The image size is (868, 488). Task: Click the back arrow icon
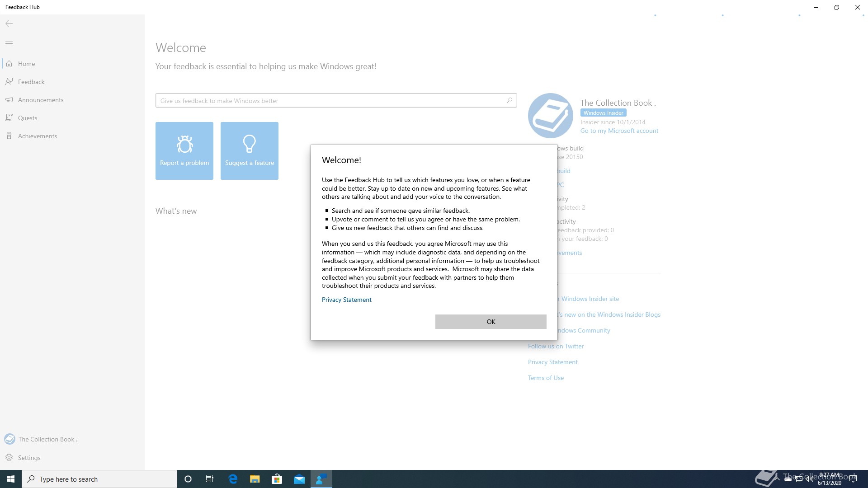[x=9, y=23]
